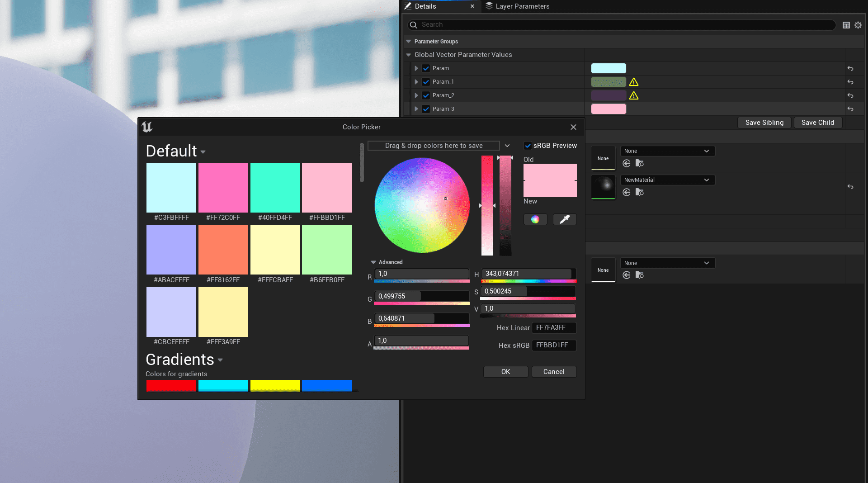Screen dimensions: 868x483
Task: Click the Hex Linear input field
Action: [x=554, y=327]
